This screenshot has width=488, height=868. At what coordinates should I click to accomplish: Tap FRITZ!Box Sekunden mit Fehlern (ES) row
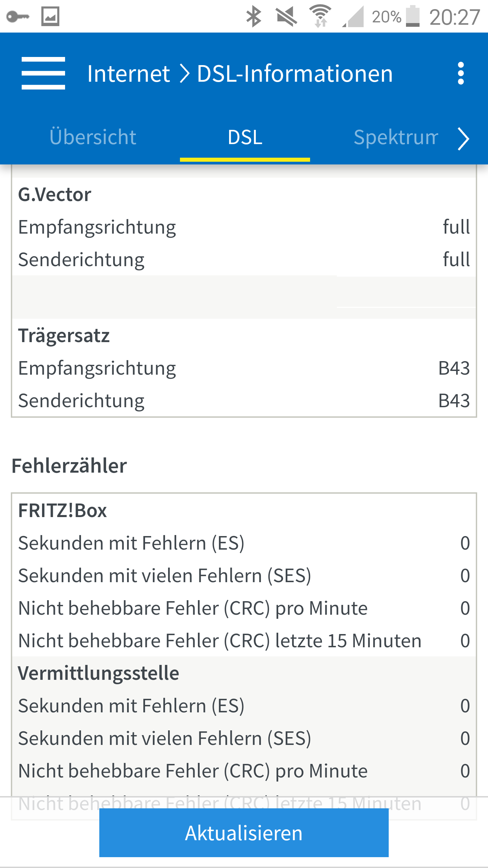click(244, 543)
